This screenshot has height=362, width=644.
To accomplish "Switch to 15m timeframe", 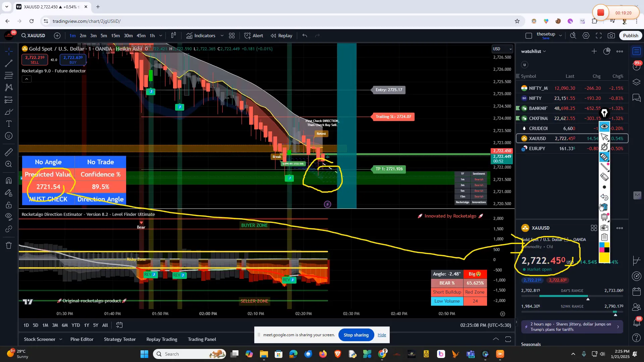I will (115, 36).
